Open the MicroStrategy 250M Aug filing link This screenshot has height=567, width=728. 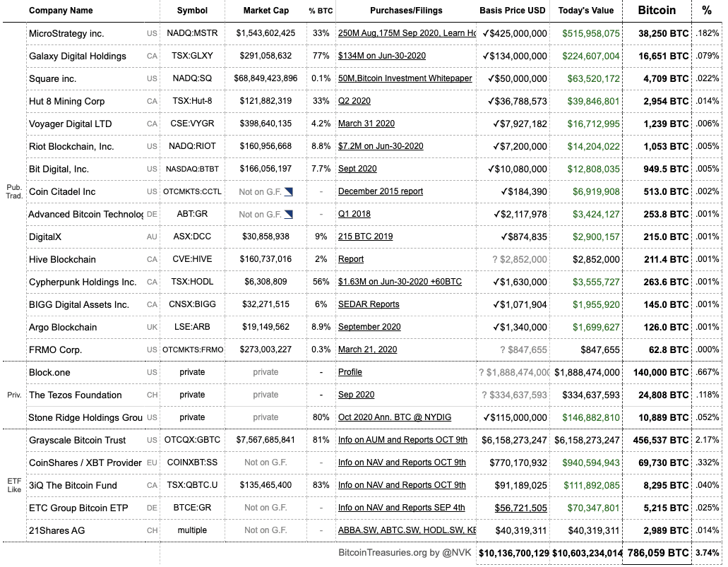(x=407, y=33)
